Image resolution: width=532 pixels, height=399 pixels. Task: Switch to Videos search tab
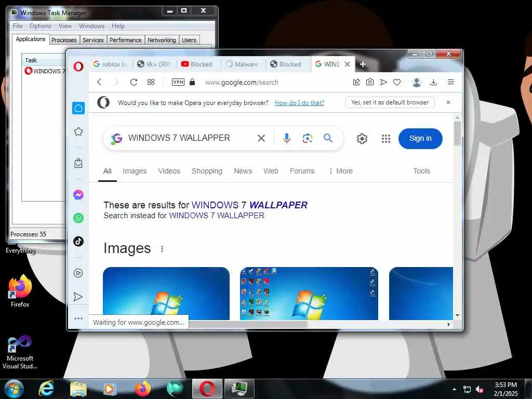169,171
